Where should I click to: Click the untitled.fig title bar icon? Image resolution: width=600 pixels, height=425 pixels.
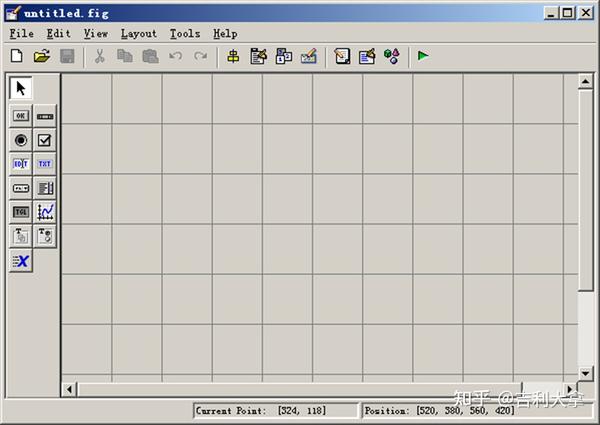click(13, 13)
